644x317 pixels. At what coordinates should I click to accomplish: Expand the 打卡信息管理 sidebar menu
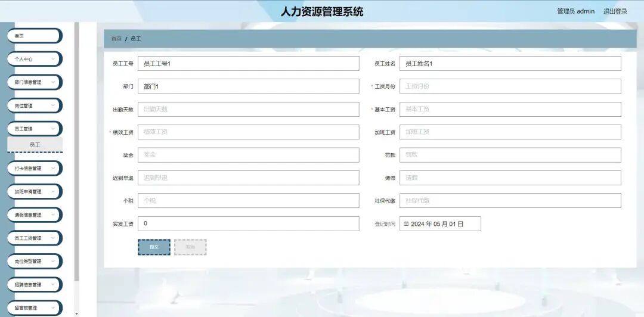click(35, 169)
